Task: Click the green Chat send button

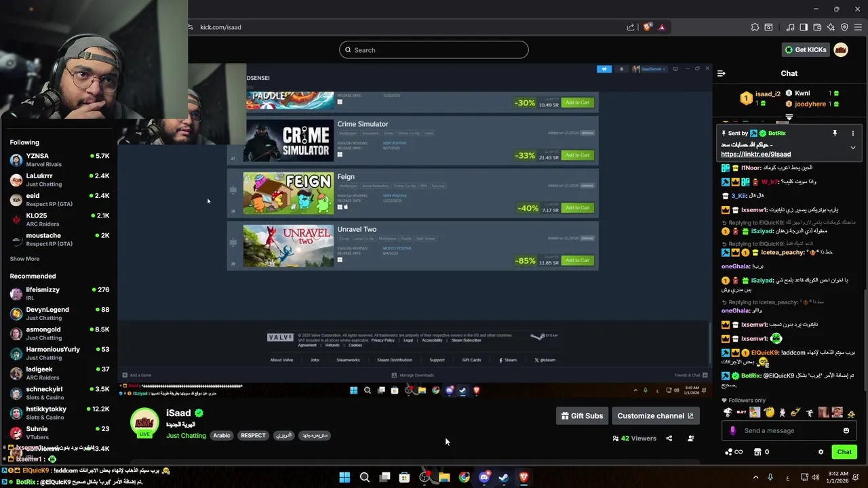Action: [844, 452]
